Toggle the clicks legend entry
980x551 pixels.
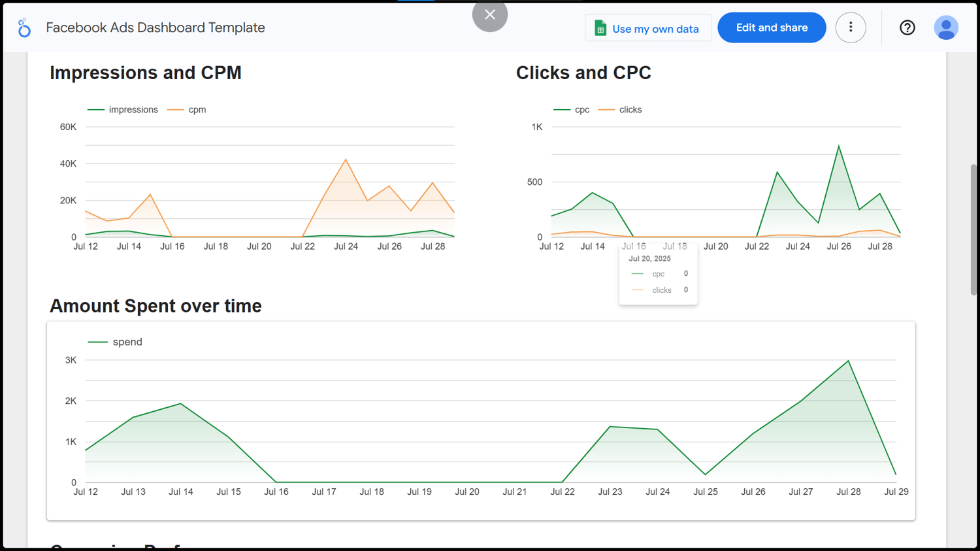click(620, 110)
